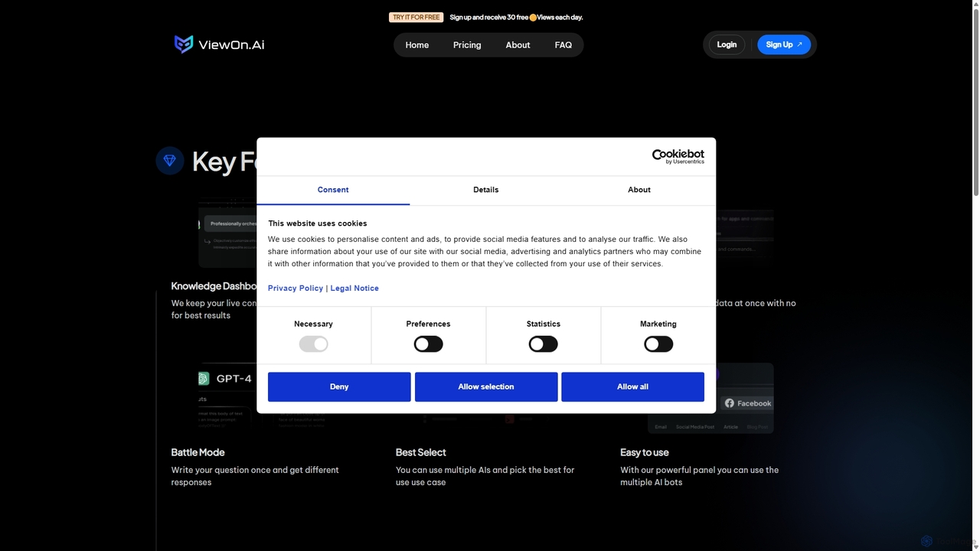The height and width of the screenshot is (551, 980).
Task: Turn on the Marketing cookies toggle
Action: (658, 344)
